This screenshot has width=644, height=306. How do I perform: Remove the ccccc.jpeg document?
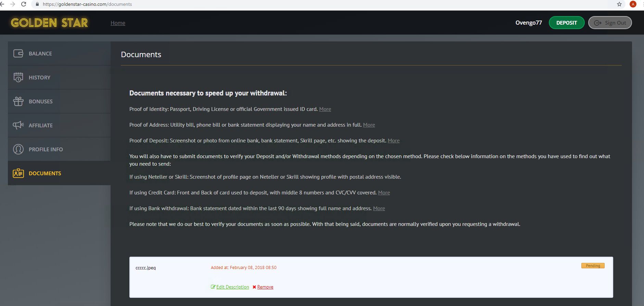pos(263,287)
